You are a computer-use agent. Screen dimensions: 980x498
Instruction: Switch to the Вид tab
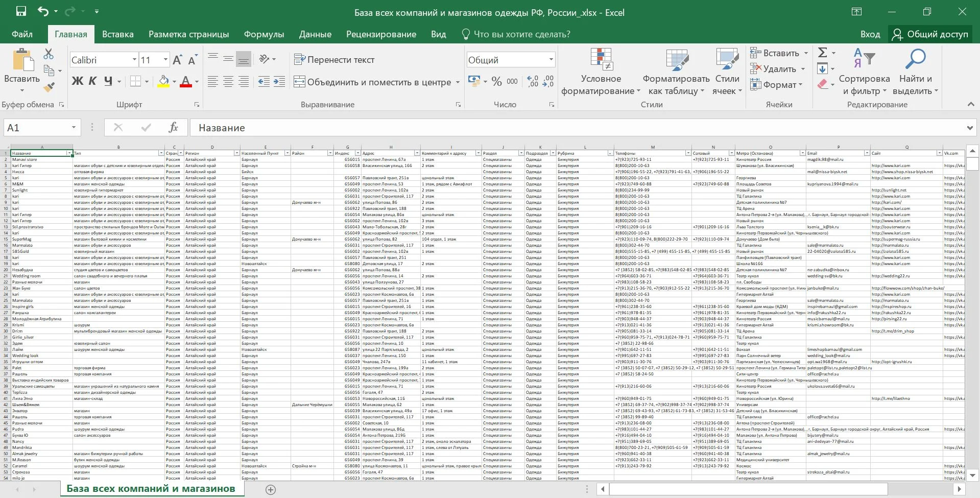[438, 34]
